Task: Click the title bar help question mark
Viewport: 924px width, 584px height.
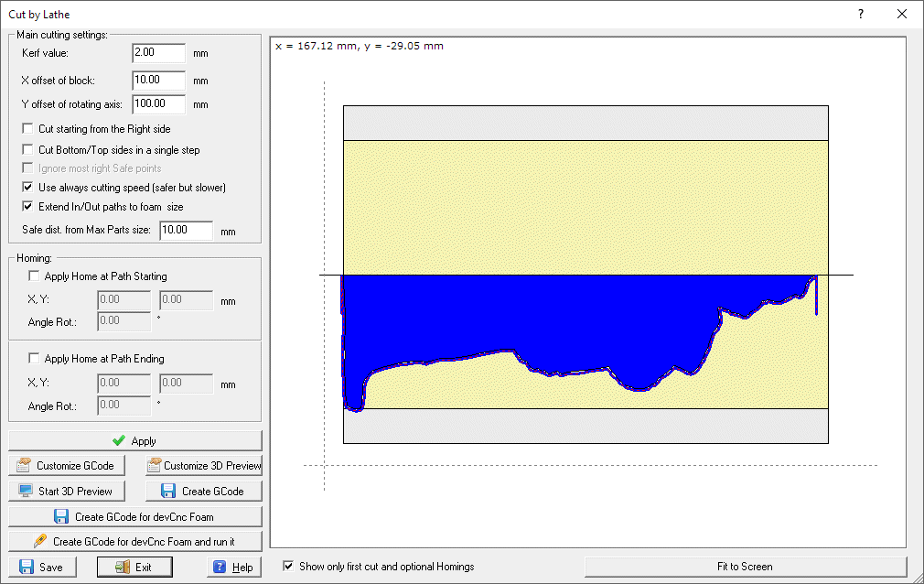Action: pyautogui.click(x=861, y=14)
